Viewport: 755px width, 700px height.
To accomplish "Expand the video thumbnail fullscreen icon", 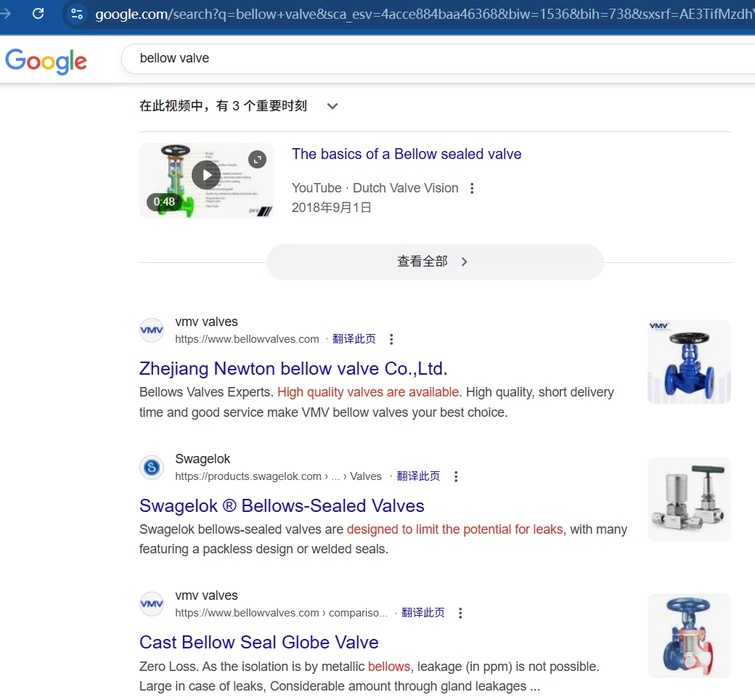I will [x=257, y=159].
